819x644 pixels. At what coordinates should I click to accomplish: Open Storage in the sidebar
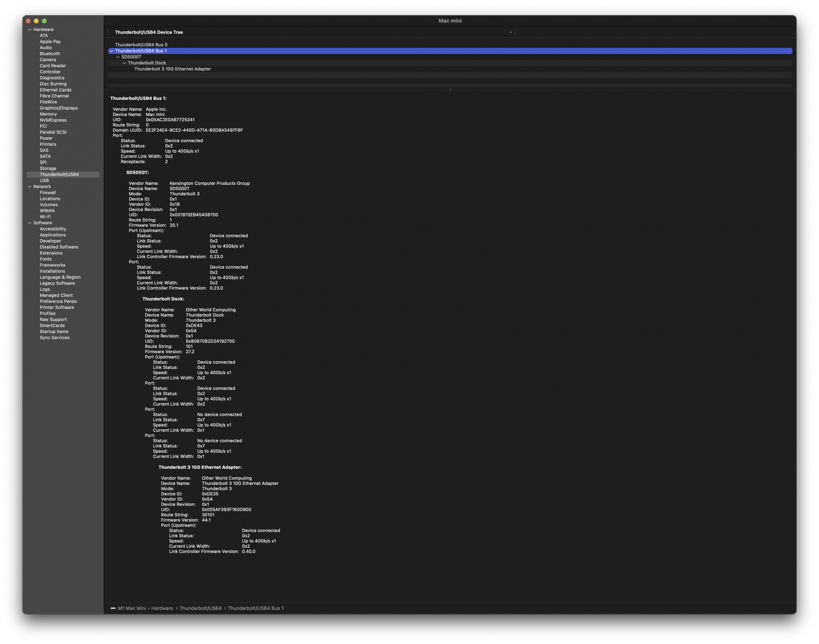click(x=48, y=169)
